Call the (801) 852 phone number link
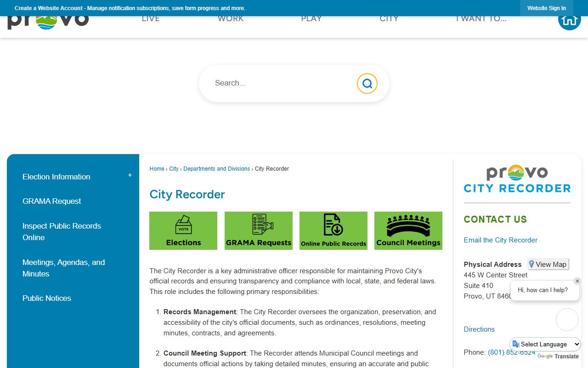 point(512,352)
